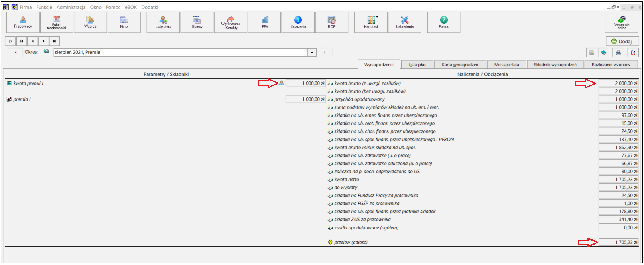Switch to the Lista płac tab
The image size is (644, 265).
[417, 65]
